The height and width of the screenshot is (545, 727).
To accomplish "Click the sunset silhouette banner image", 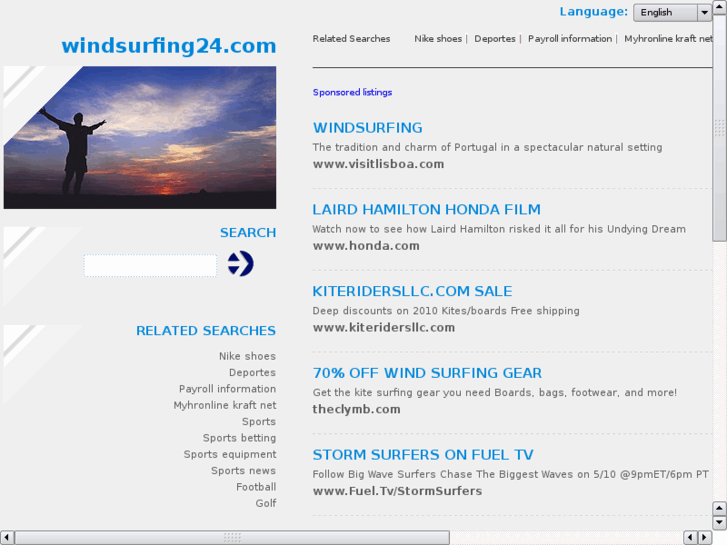I will click(140, 137).
